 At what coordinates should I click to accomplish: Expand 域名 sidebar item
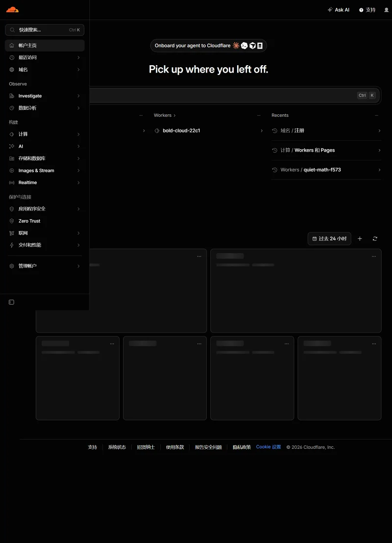click(x=45, y=70)
